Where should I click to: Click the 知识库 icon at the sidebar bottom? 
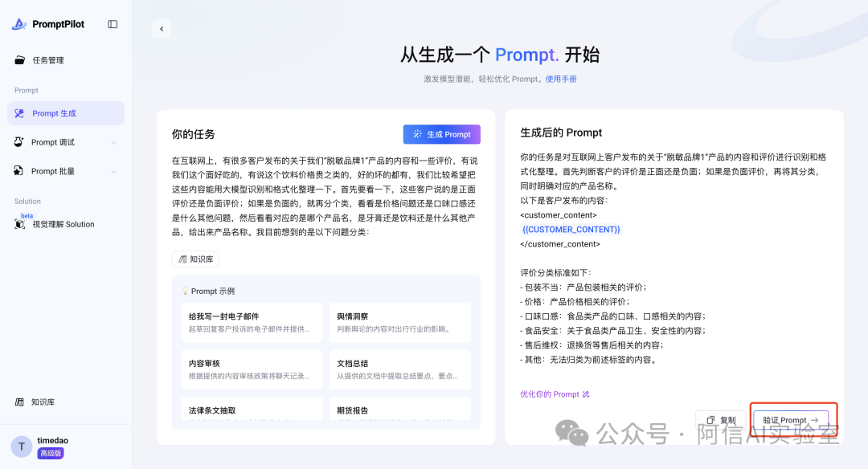(x=19, y=402)
